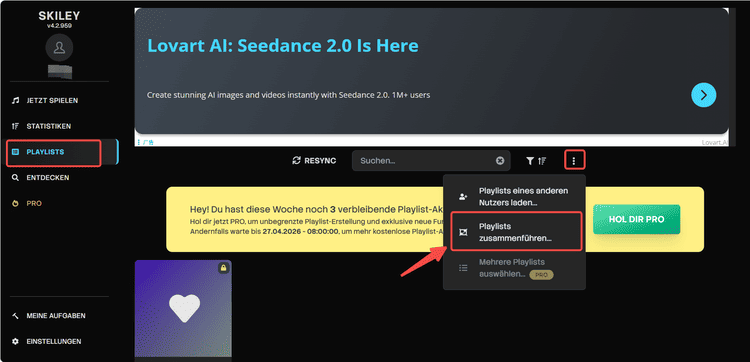
Task: Click the Hol Dir PRO button
Action: coord(636,219)
